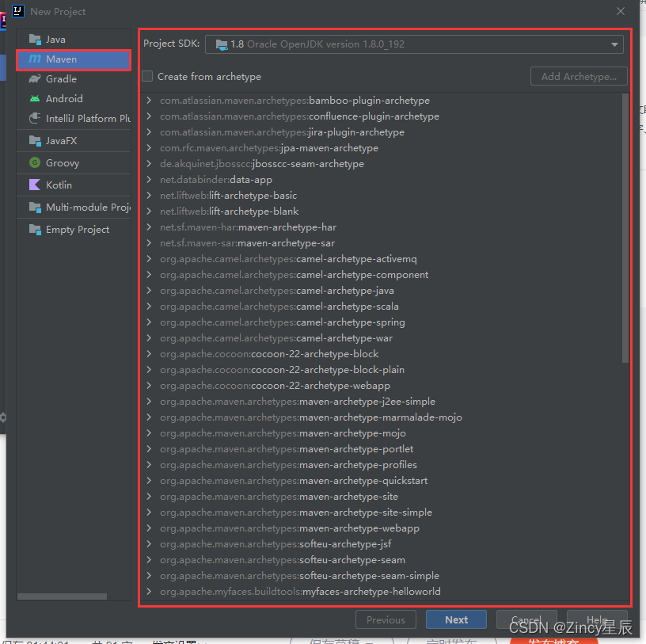The height and width of the screenshot is (644, 646).
Task: Click the SDK folder icon in Project SDK field
Action: click(x=222, y=44)
